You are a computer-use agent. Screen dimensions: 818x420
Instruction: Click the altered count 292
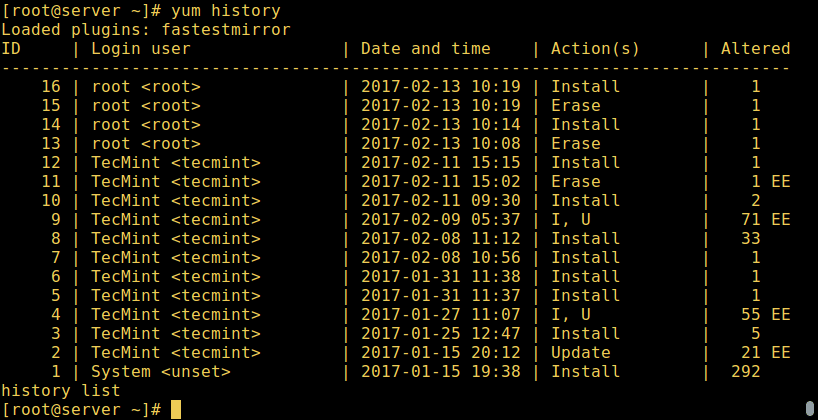click(746, 371)
